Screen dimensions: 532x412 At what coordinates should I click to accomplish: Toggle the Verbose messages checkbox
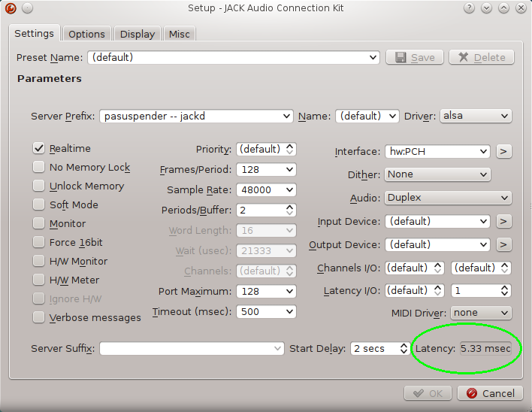(x=38, y=318)
